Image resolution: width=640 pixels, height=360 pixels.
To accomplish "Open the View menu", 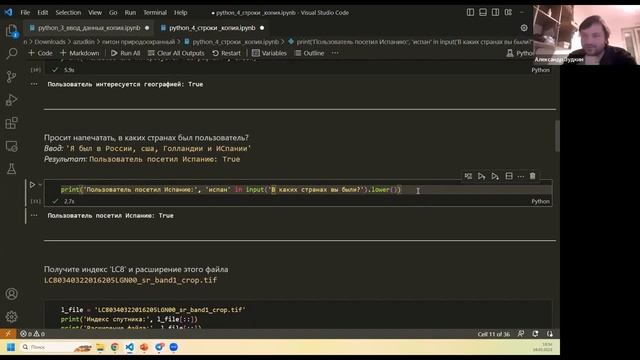I will tap(95, 13).
